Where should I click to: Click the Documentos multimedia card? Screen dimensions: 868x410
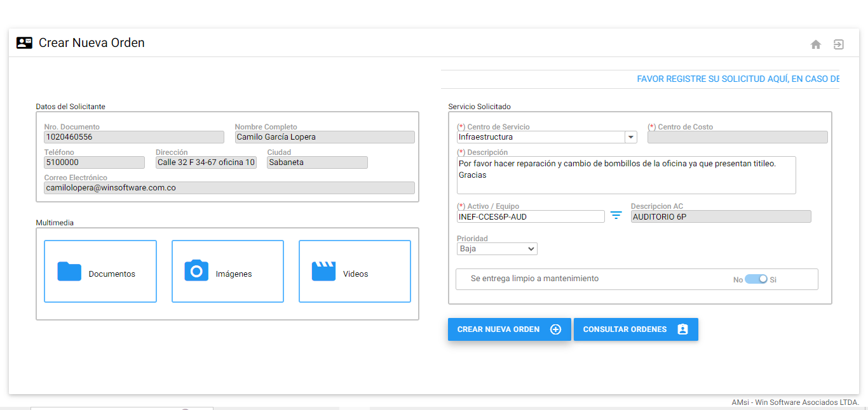click(100, 272)
